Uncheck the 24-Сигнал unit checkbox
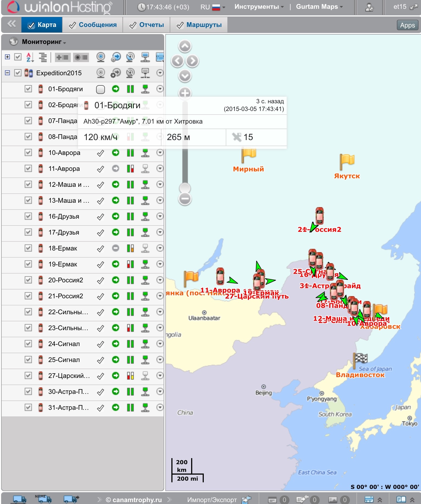Viewport: 421px width, 504px height. [x=28, y=344]
